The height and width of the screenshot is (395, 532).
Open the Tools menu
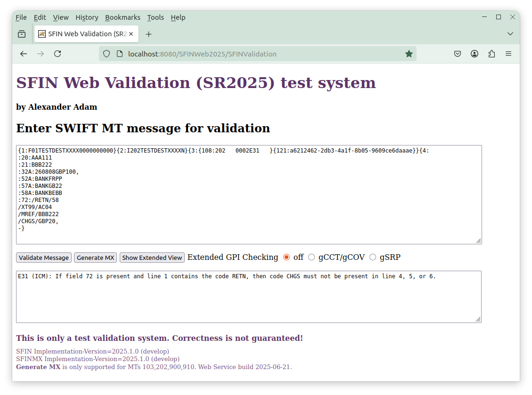156,17
